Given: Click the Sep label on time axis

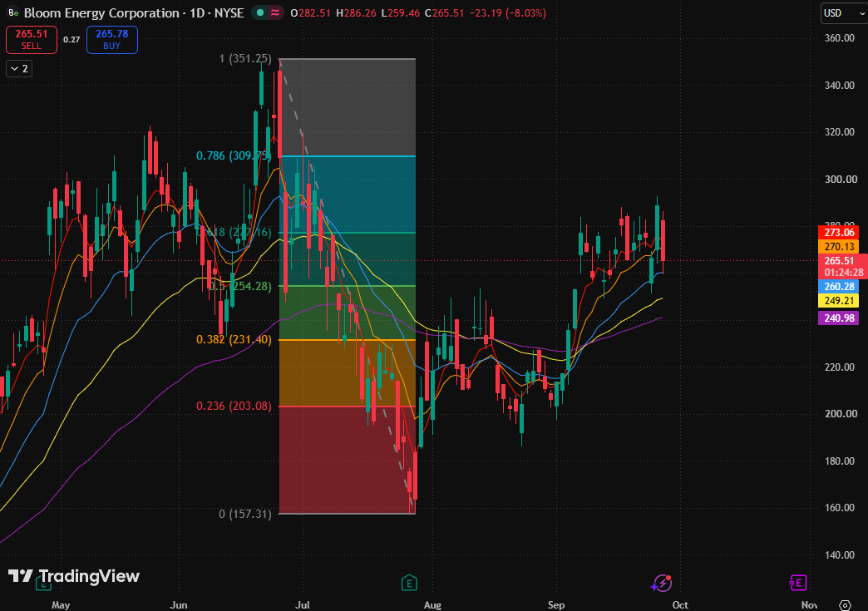Looking at the screenshot, I should (556, 605).
